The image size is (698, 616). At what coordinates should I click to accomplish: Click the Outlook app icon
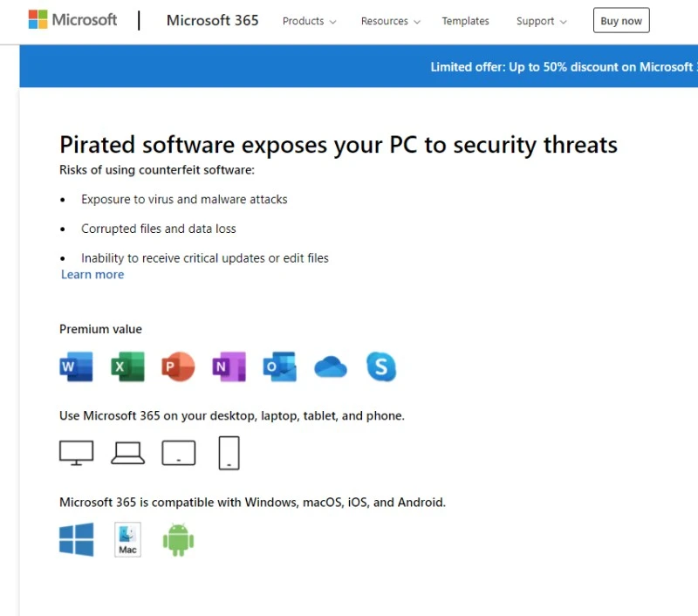280,367
